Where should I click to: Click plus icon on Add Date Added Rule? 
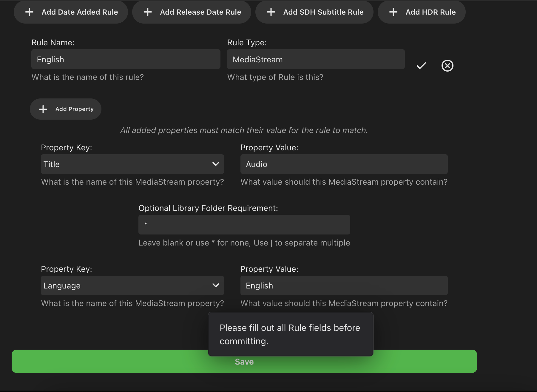pyautogui.click(x=29, y=12)
